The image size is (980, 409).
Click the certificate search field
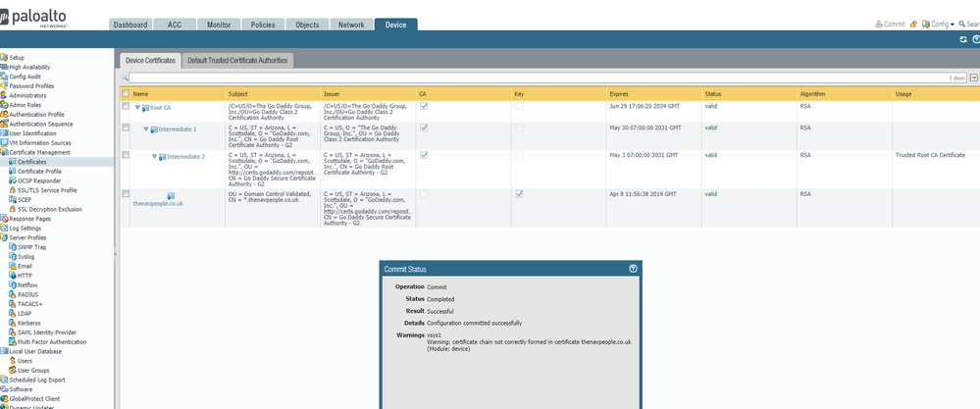point(547,78)
